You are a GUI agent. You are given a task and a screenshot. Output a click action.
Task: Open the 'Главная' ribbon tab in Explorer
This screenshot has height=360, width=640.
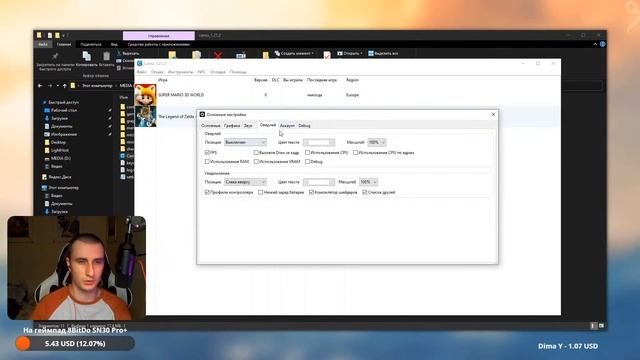tap(64, 44)
